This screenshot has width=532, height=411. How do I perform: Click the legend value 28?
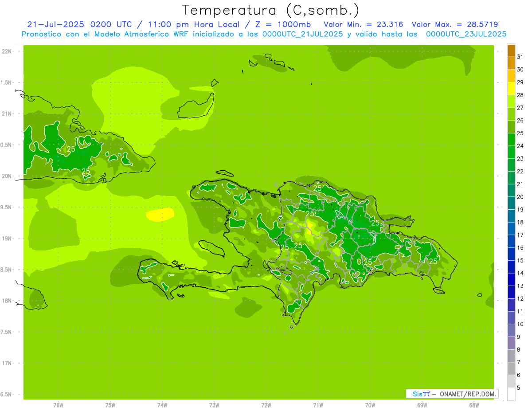tap(520, 95)
